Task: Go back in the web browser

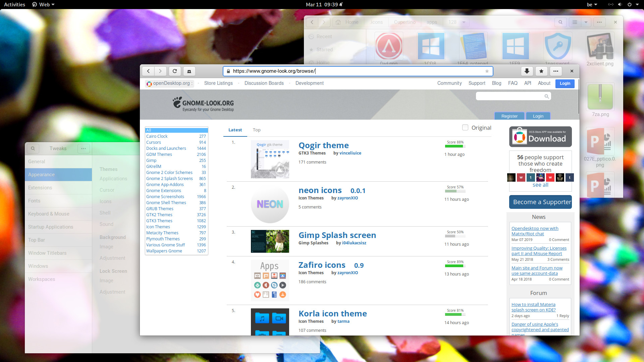Action: 148,71
